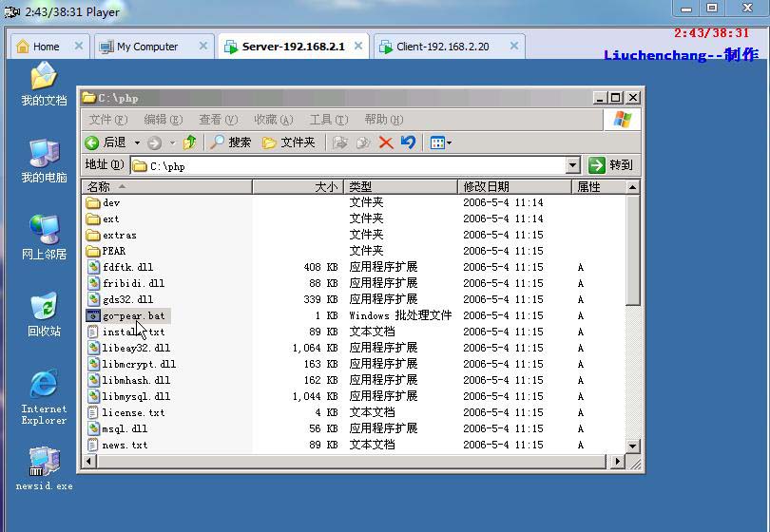Click the Copy To folder icon
770x532 pixels.
[x=363, y=142]
